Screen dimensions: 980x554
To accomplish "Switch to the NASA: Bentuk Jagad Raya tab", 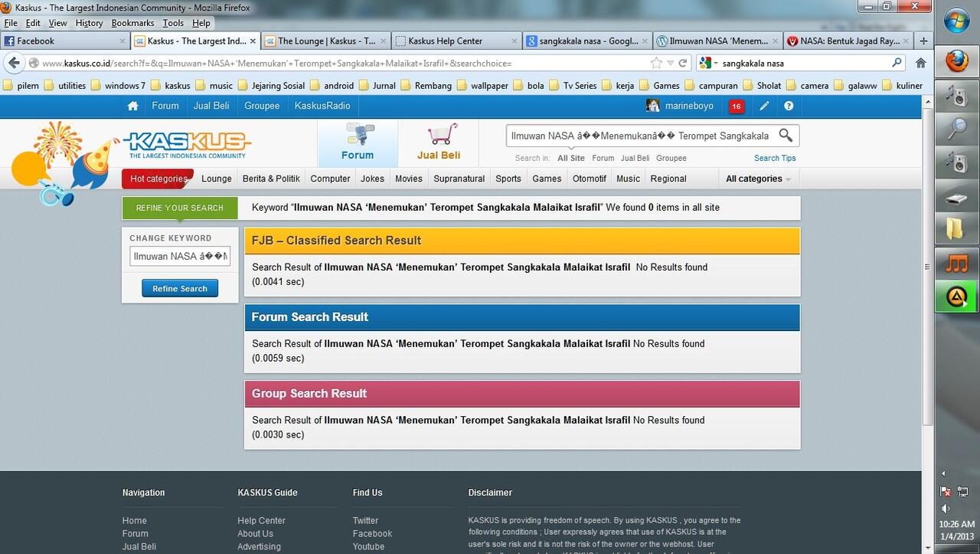I will (848, 41).
